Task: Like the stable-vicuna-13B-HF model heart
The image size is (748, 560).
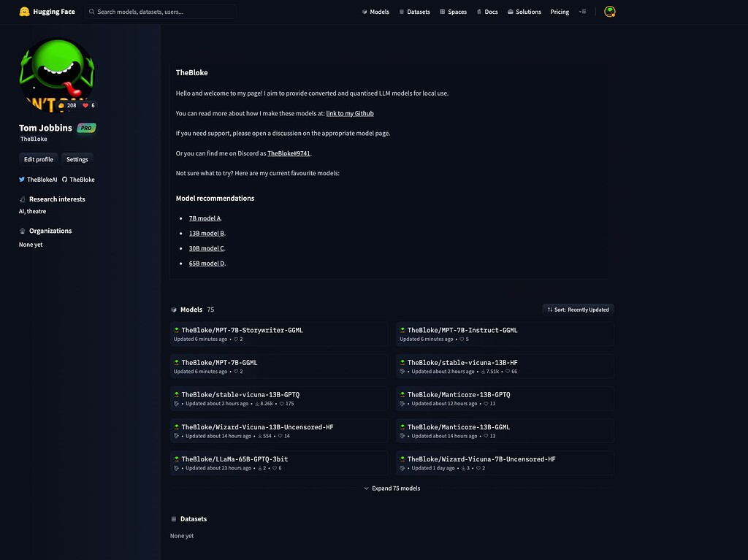Action: pyautogui.click(x=507, y=371)
